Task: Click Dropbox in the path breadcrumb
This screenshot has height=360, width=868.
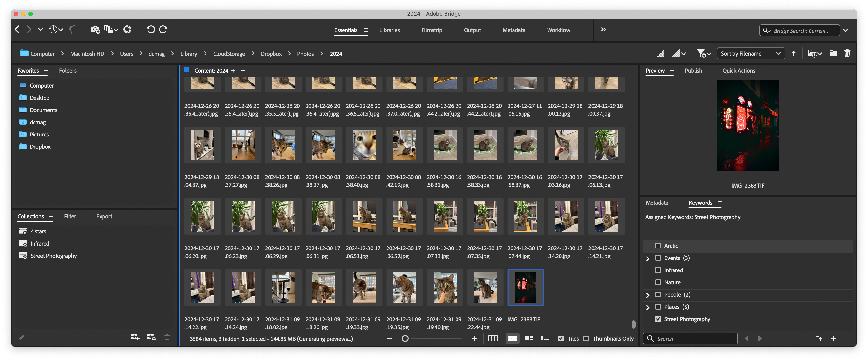Action: point(271,54)
